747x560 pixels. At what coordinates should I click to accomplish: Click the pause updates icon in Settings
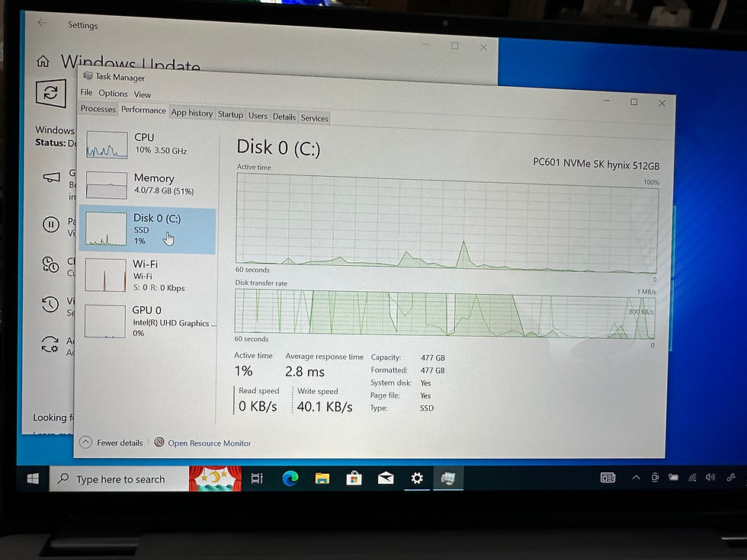pos(51,224)
